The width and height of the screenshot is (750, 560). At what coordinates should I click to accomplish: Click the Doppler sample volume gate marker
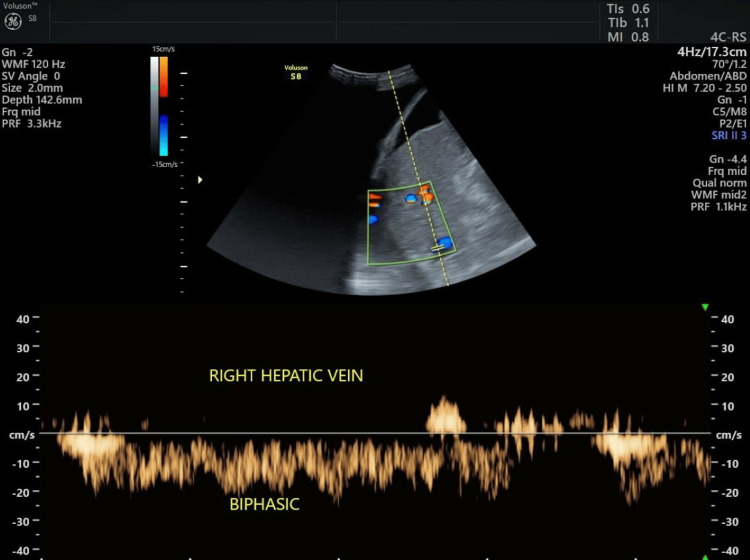pyautogui.click(x=437, y=248)
